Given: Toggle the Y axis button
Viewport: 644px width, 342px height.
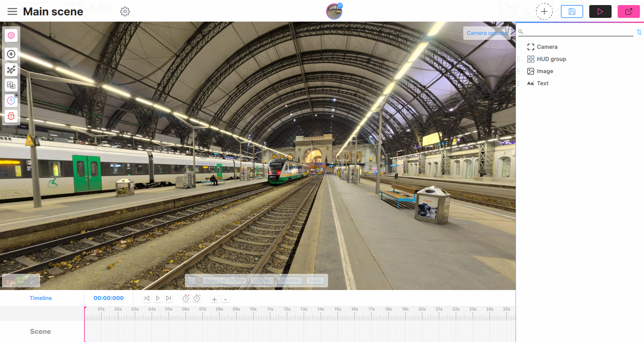Looking at the screenshot, I should click(x=21, y=281).
